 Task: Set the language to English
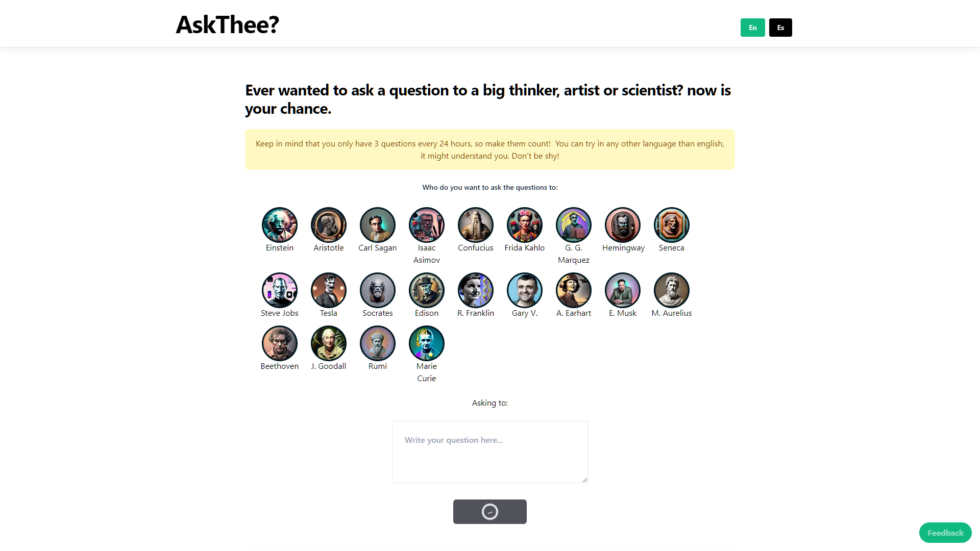(x=752, y=27)
